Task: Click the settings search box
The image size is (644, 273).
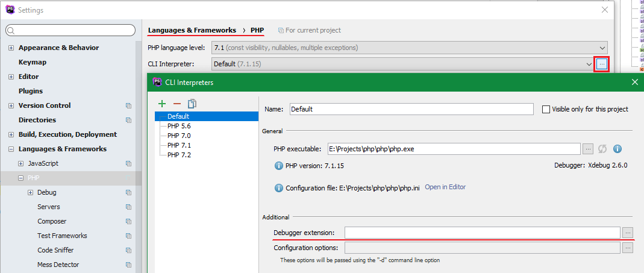Action: pyautogui.click(x=70, y=30)
